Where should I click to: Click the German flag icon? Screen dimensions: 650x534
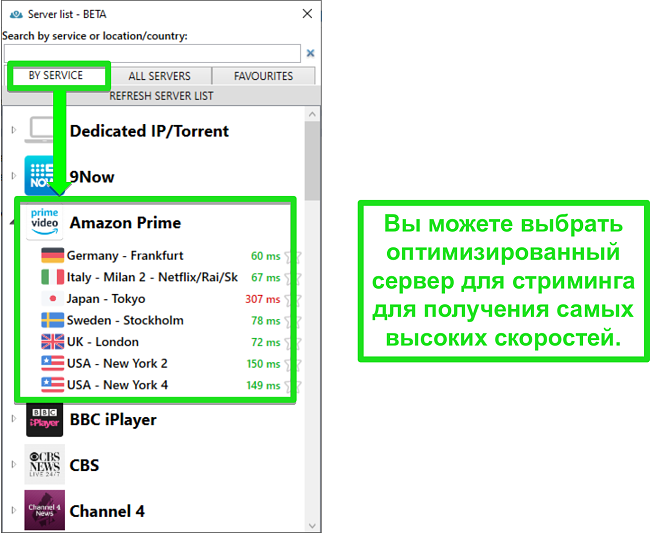(53, 255)
